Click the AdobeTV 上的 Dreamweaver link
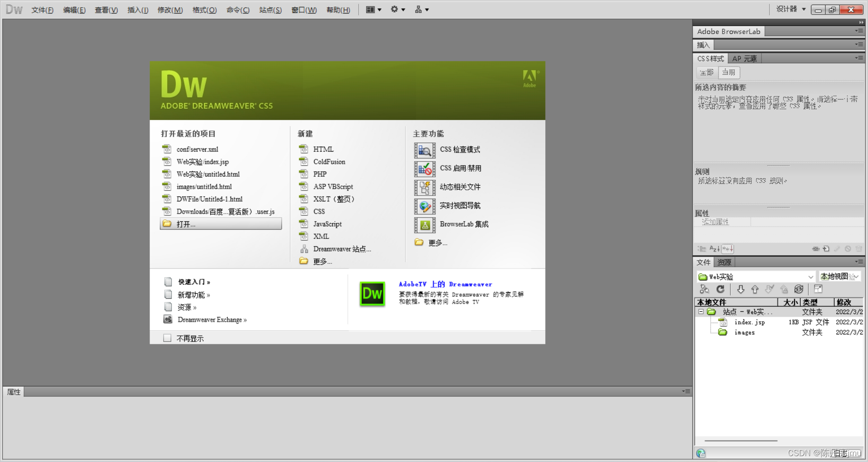Viewport: 868px width, 462px height. (x=445, y=284)
